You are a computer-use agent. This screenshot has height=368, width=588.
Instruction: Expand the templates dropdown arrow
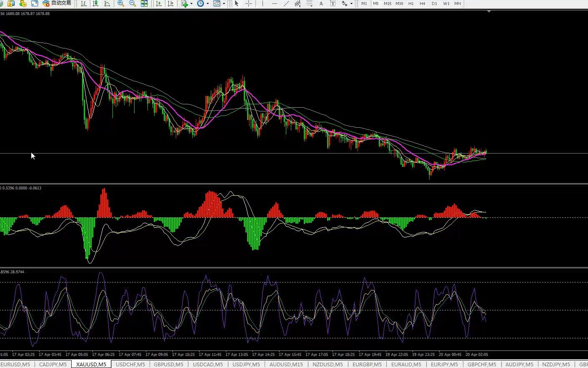224,3
